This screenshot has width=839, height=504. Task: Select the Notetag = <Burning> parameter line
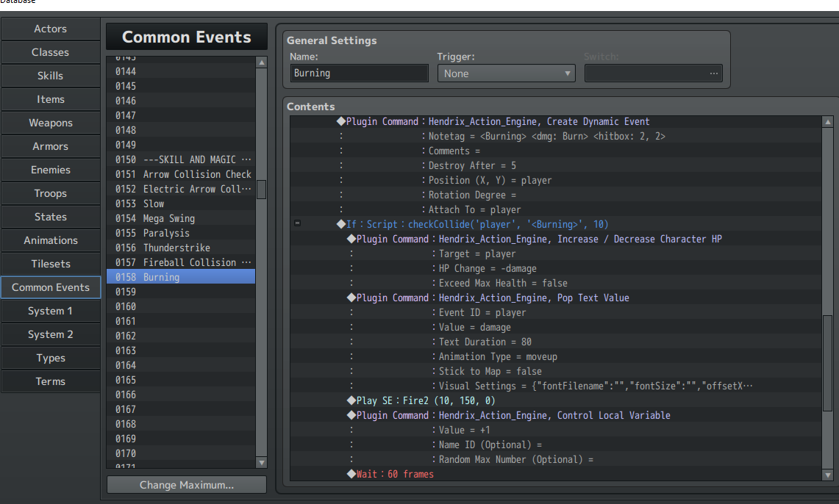coord(555,137)
